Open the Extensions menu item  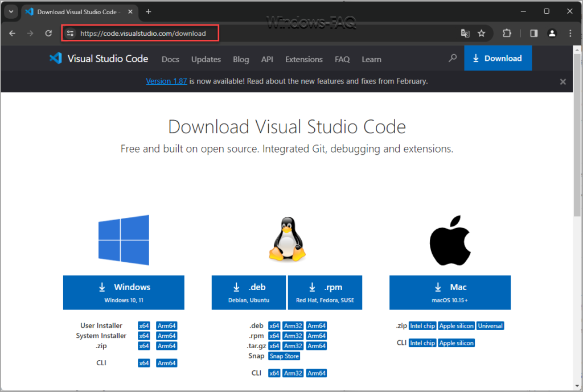pyautogui.click(x=304, y=59)
